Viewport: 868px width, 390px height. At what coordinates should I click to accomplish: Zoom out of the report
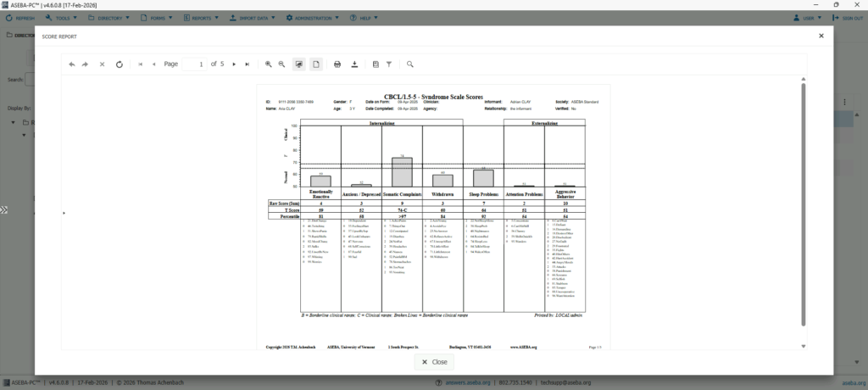[x=281, y=64]
